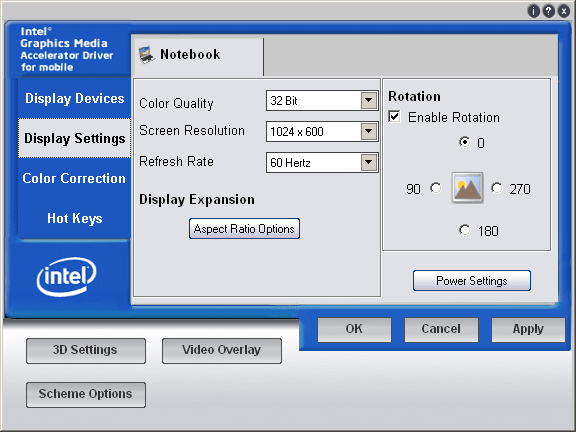Image resolution: width=576 pixels, height=432 pixels.
Task: Click the Intel logo
Action: pyautogui.click(x=66, y=276)
